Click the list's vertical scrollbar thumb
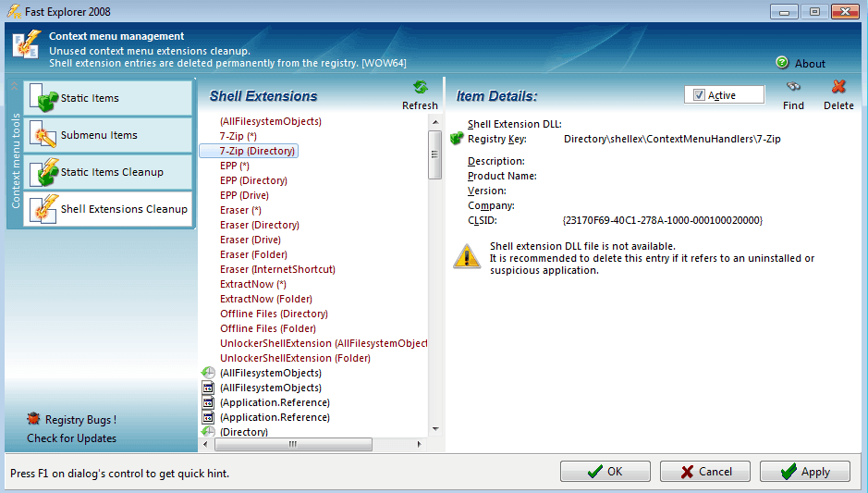Screen dimensions: 868x493 (x=434, y=154)
